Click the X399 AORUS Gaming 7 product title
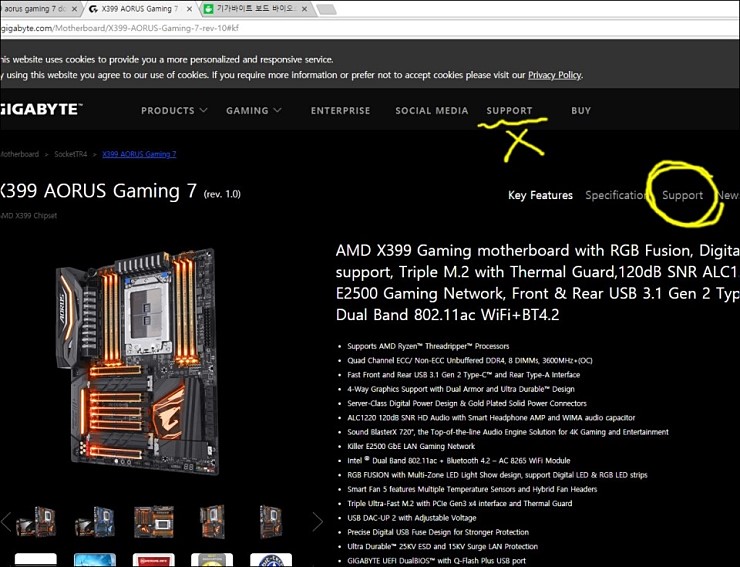Screen dimensions: 740x567 (x=120, y=191)
